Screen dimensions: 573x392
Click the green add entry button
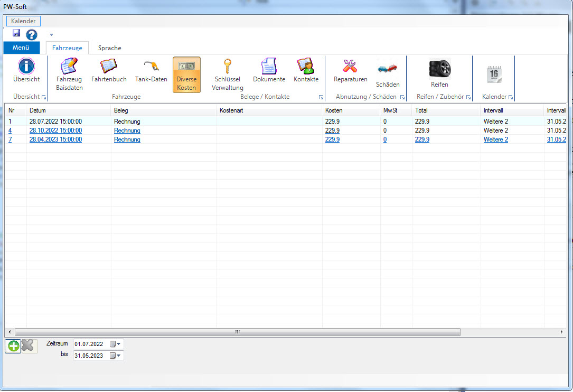pyautogui.click(x=13, y=346)
